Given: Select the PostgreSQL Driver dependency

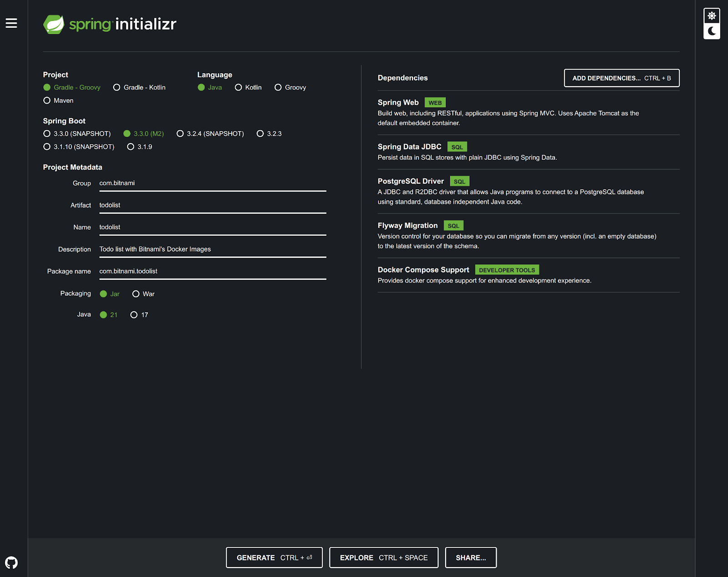Looking at the screenshot, I should [x=529, y=191].
